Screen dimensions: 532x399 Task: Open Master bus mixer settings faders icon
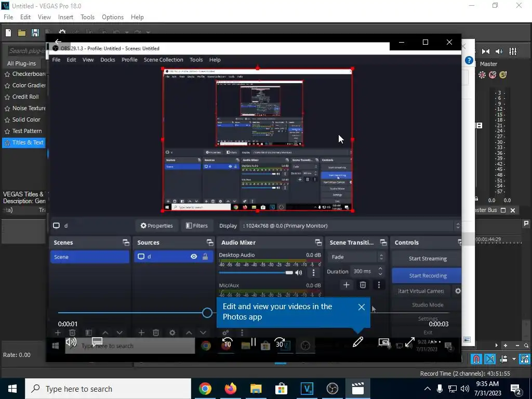[x=513, y=51]
